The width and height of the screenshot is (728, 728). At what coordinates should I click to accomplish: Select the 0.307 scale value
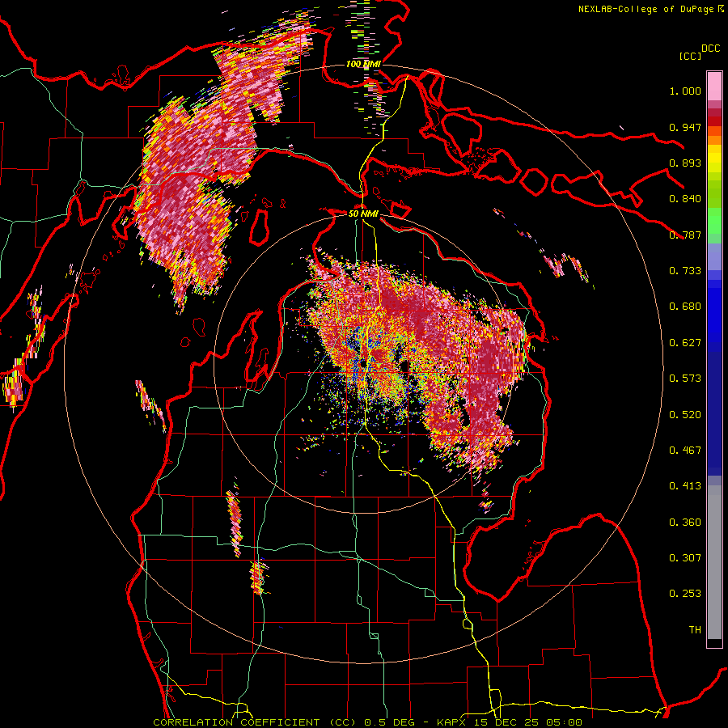(x=685, y=558)
